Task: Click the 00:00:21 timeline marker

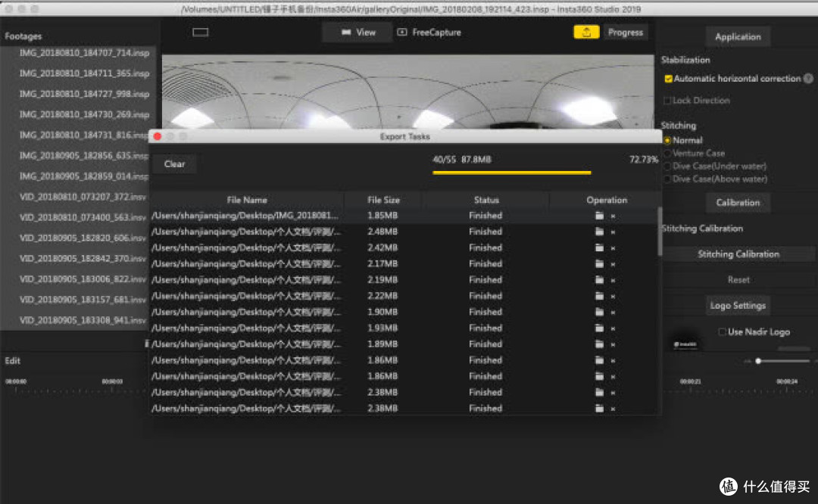Action: point(690,382)
